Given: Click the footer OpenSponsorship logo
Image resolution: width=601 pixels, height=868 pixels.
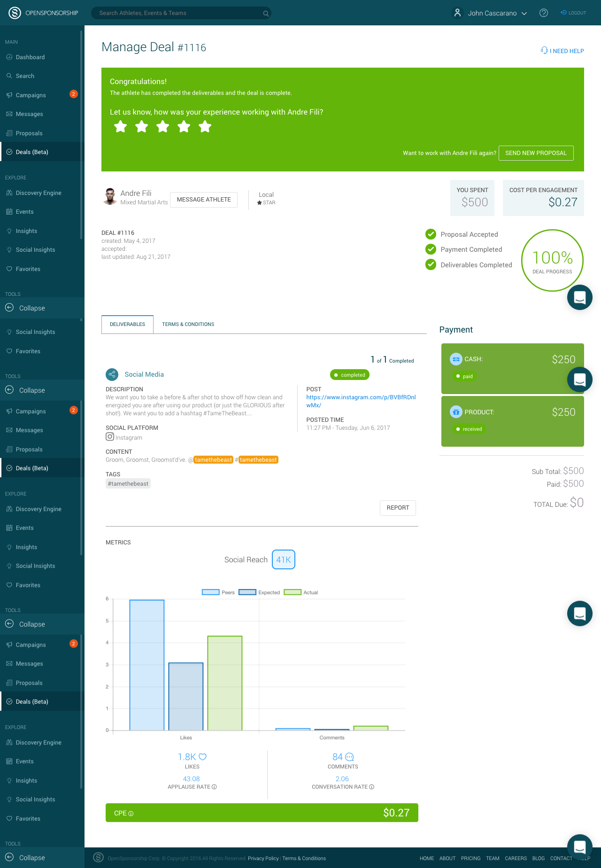Looking at the screenshot, I should (98, 857).
